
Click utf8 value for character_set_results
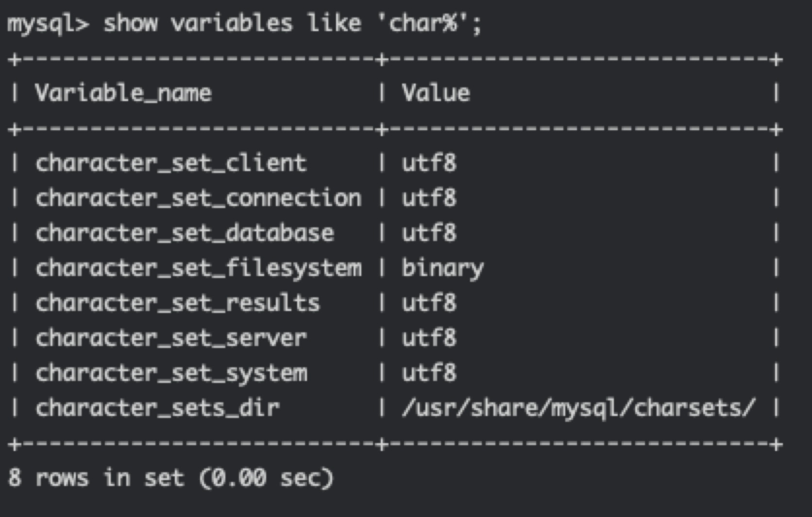tap(429, 303)
